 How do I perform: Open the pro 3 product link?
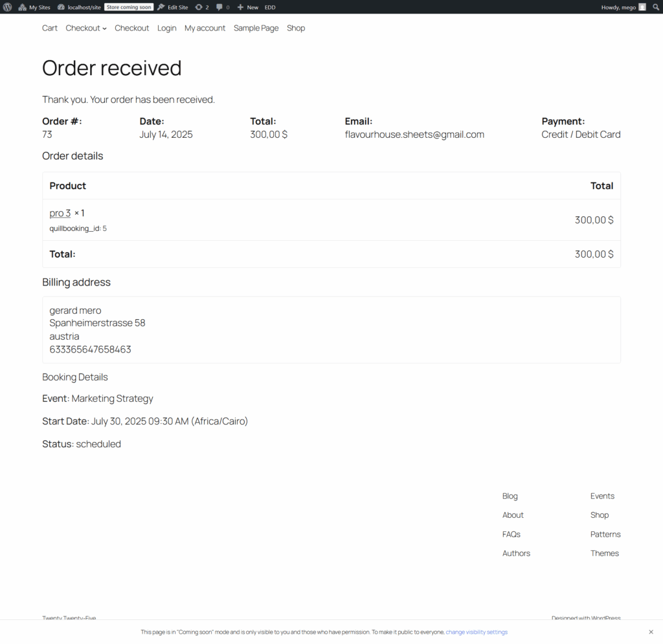coord(60,213)
